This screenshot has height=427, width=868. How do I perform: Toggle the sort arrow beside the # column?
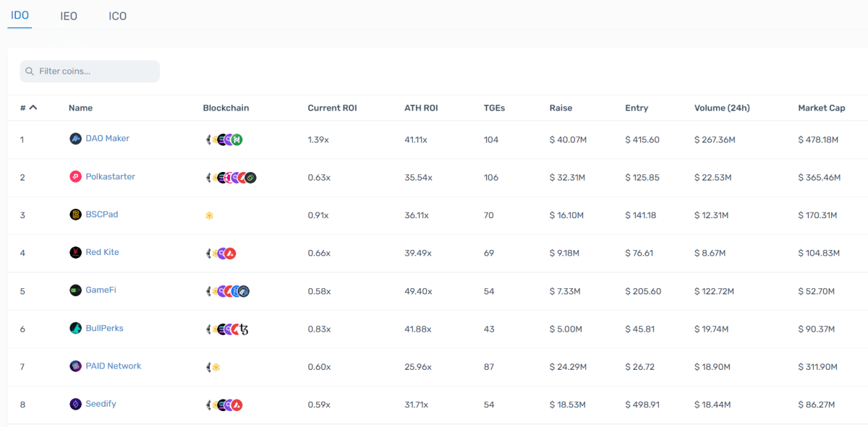pyautogui.click(x=33, y=108)
